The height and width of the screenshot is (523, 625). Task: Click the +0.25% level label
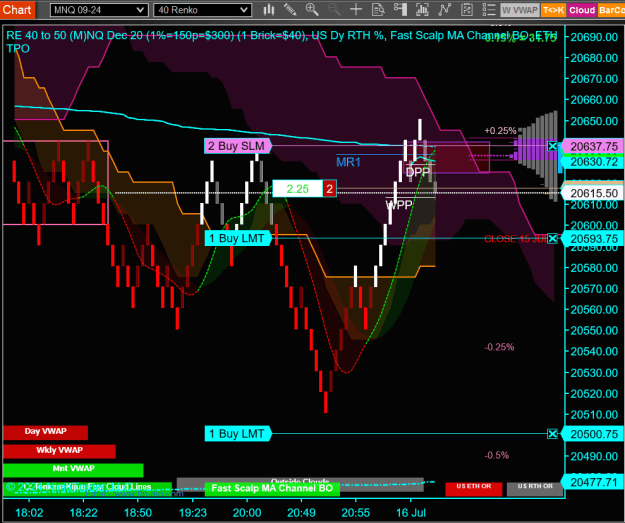point(500,131)
